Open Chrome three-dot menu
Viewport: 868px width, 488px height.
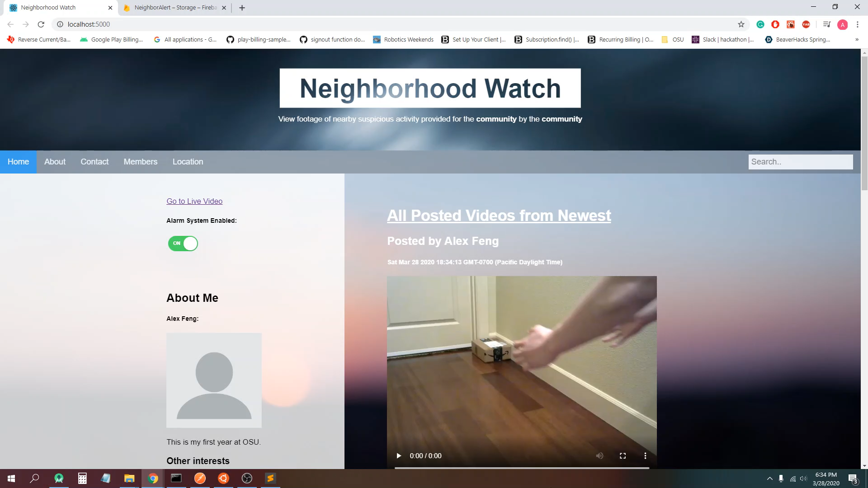857,24
